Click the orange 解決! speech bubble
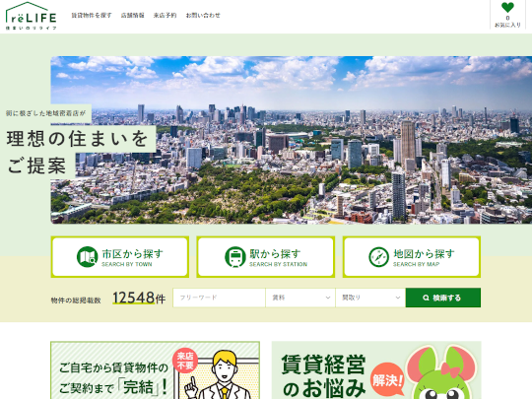The height and width of the screenshot is (399, 532). pos(387,380)
